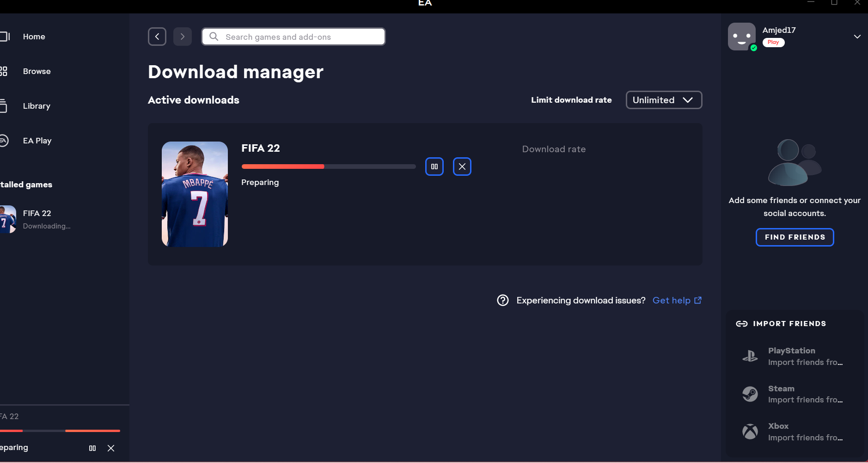Cancel download from sidebar mini player
The width and height of the screenshot is (868, 463).
click(x=111, y=448)
